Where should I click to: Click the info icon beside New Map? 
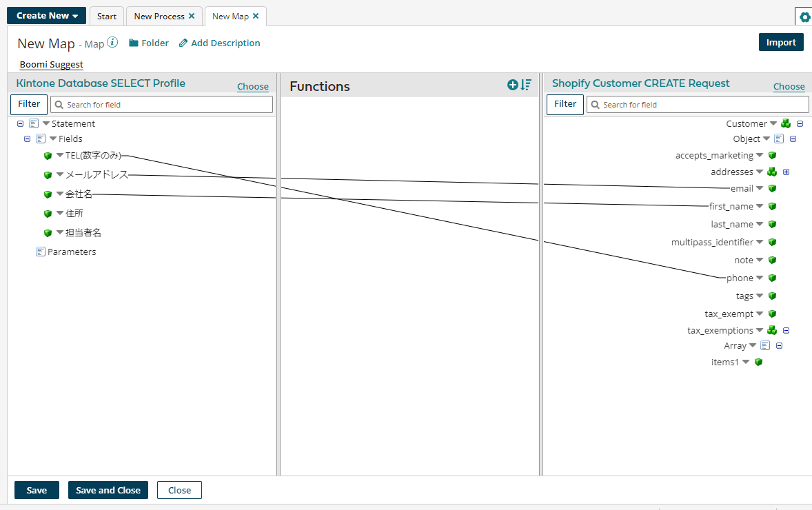112,43
